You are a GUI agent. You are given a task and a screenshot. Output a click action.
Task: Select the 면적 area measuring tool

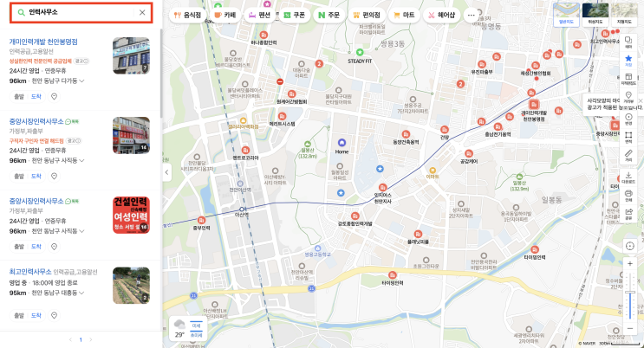628,137
